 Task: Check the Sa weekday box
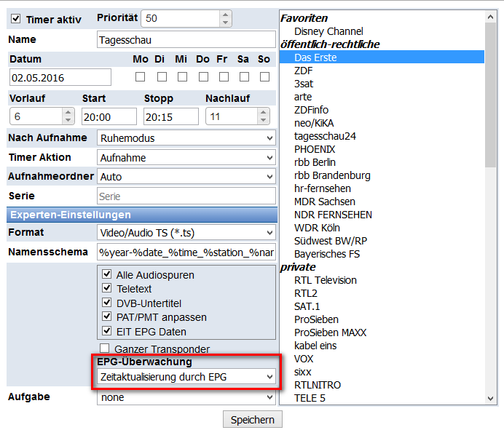(x=244, y=76)
